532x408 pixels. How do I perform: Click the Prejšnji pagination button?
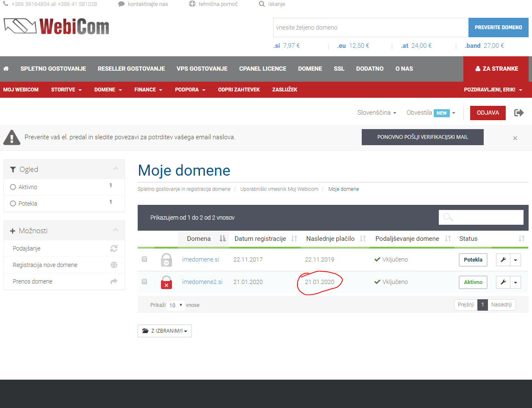466,305
